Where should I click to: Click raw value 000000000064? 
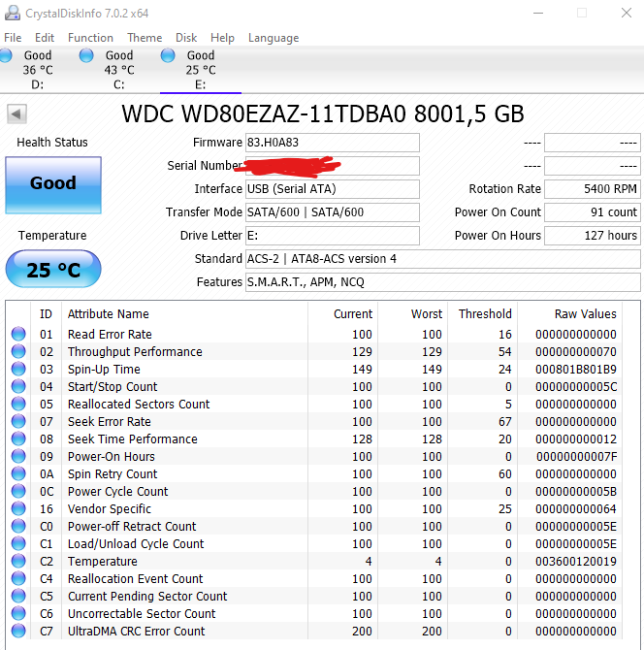click(575, 508)
